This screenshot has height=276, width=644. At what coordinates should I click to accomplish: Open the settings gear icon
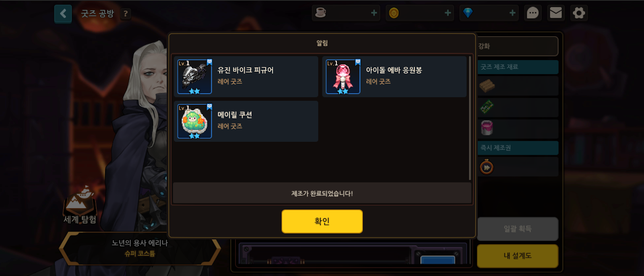579,13
